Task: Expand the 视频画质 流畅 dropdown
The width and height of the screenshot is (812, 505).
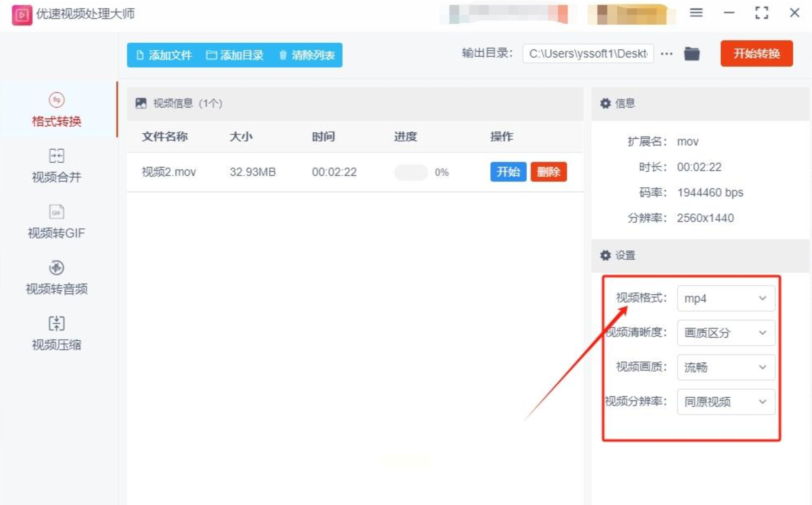Action: tap(726, 367)
